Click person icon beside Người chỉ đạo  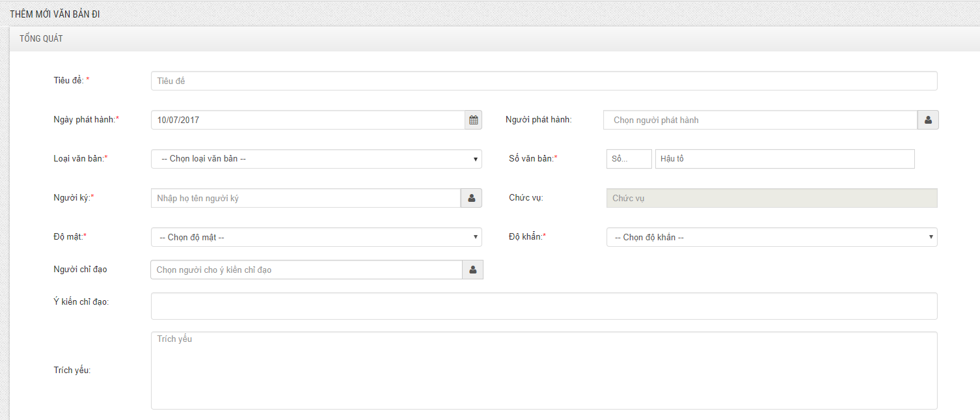[x=472, y=270]
